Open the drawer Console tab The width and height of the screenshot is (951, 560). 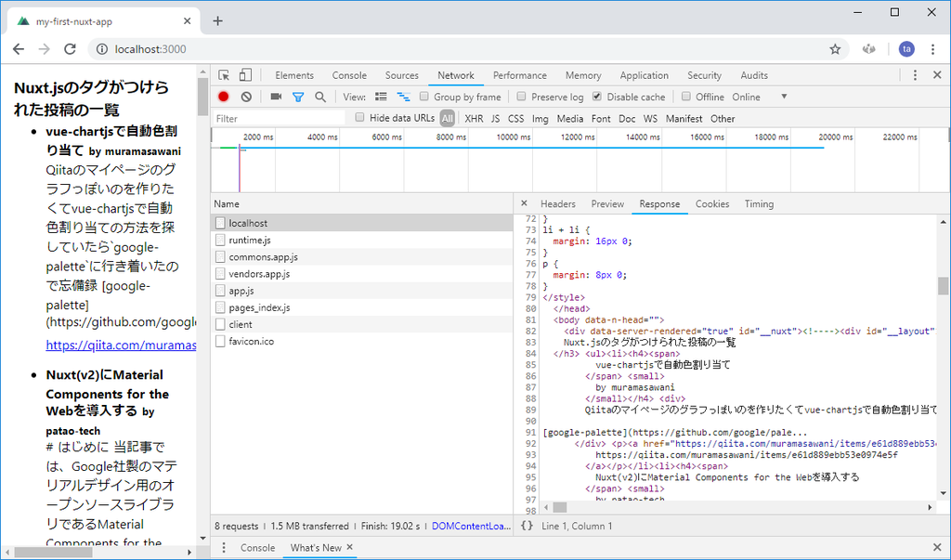(x=258, y=547)
